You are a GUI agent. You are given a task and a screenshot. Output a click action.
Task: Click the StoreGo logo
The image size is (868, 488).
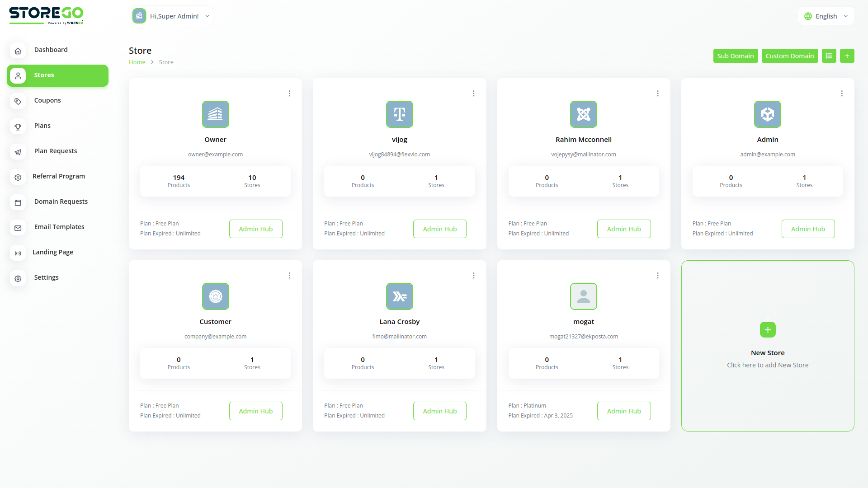pyautogui.click(x=46, y=15)
